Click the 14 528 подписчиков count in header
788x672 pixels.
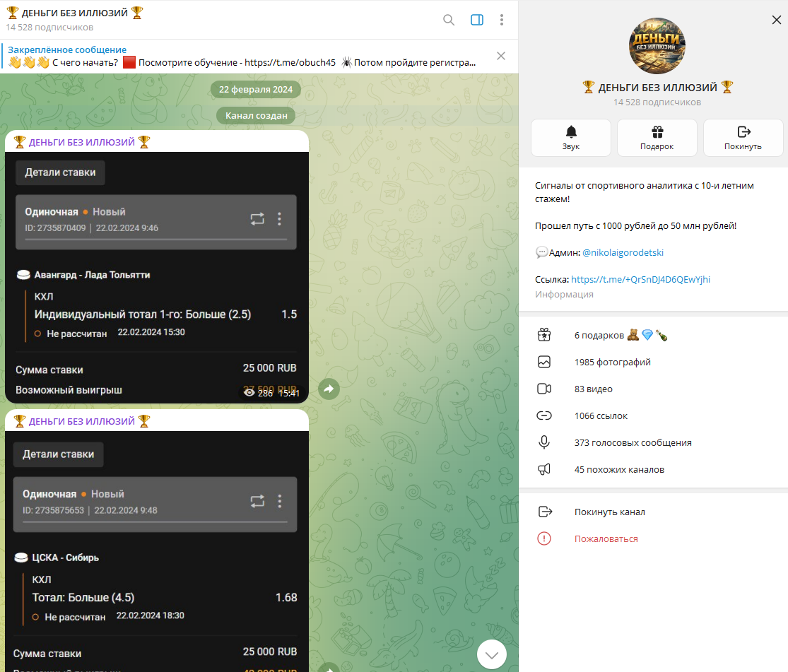pos(49,27)
